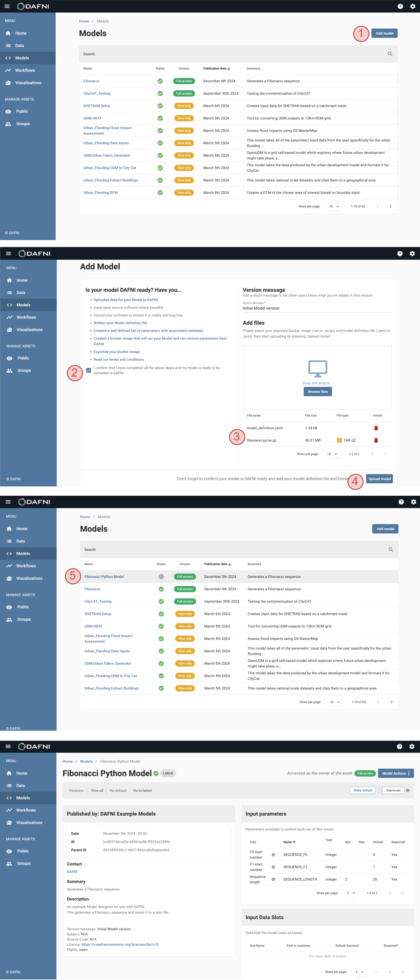Viewport: 420px width, 980px height.
Task: Open rows per page dropdown in Input parameters
Action: click(350, 893)
